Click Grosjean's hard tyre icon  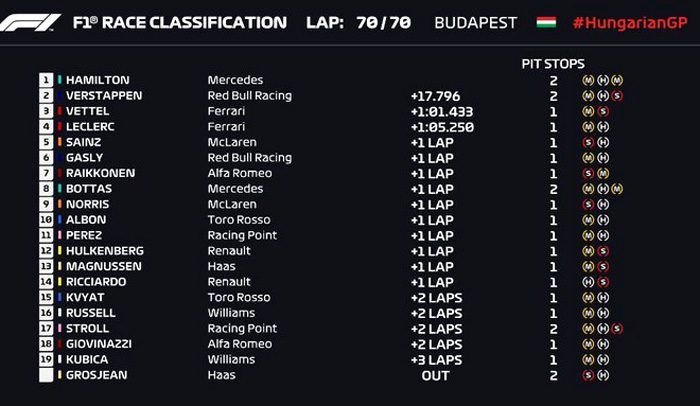coord(603,375)
